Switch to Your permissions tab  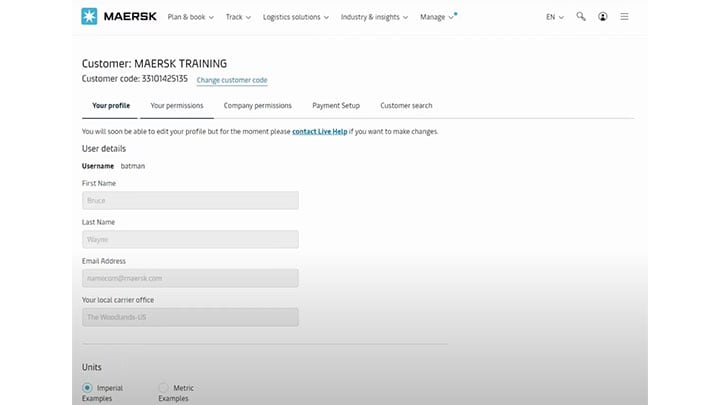(177, 105)
